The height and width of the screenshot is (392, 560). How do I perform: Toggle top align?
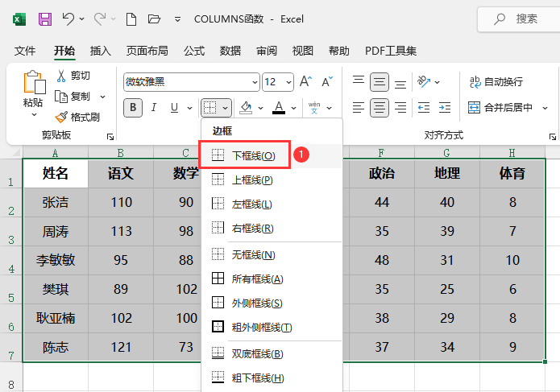pos(359,82)
